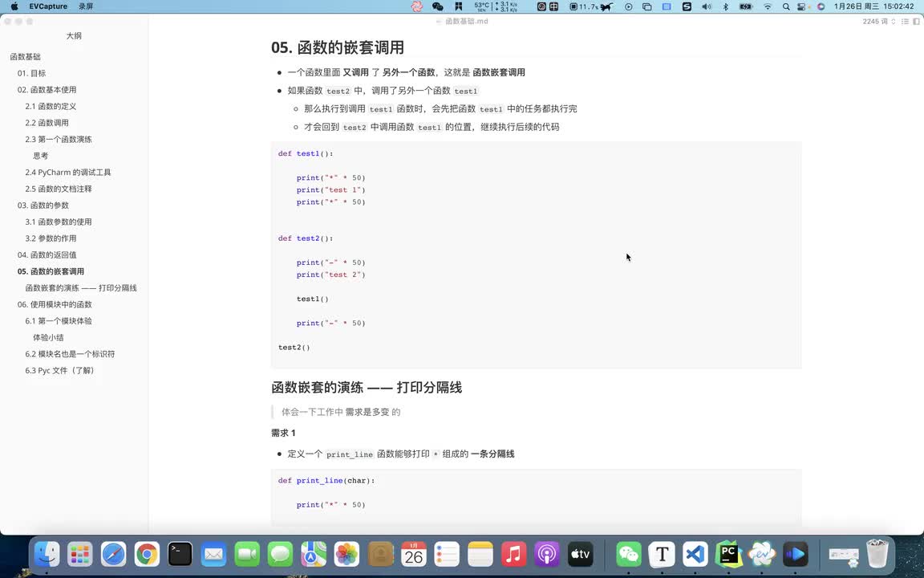This screenshot has width=924, height=578.
Task: Select outline entry 3.2 参数的作用
Action: pyautogui.click(x=51, y=238)
